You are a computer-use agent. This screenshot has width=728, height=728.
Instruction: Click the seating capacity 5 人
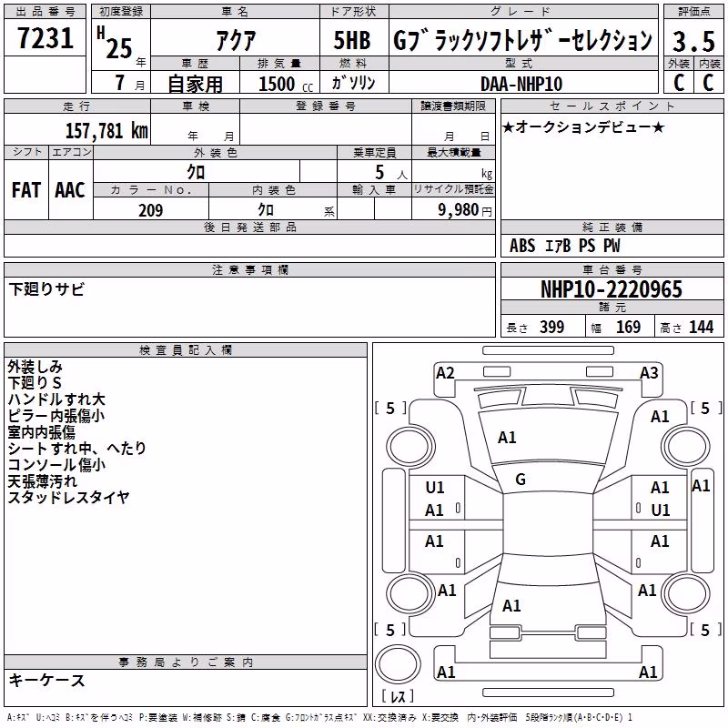point(390,173)
